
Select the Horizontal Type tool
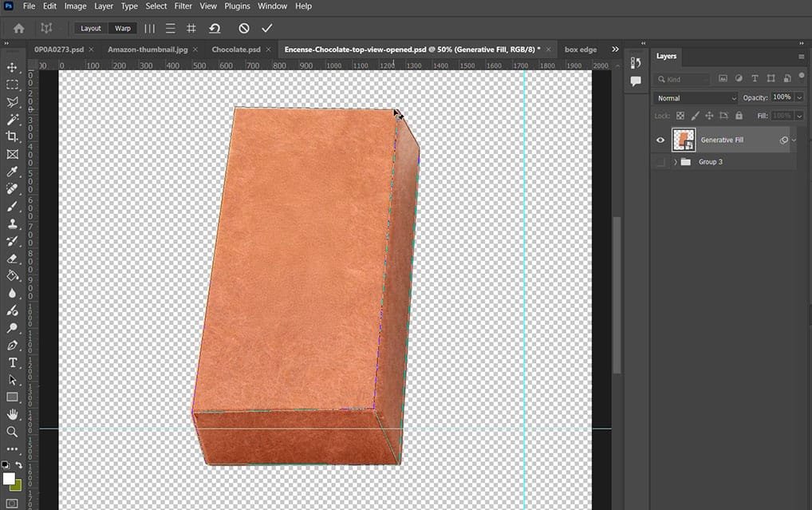point(12,362)
